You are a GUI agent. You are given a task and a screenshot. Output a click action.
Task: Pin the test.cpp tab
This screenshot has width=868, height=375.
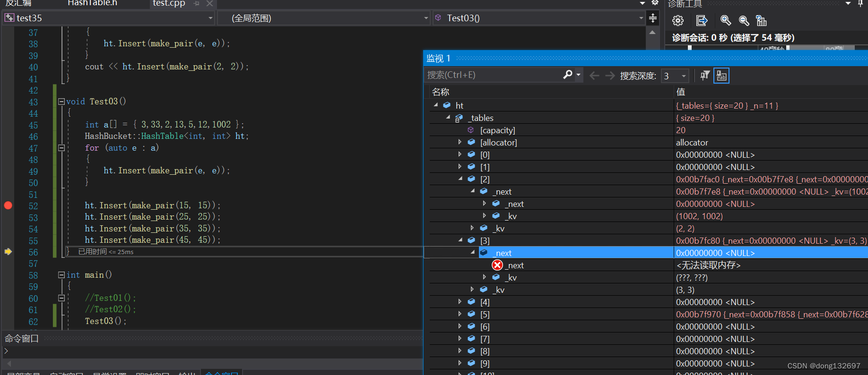tap(197, 3)
